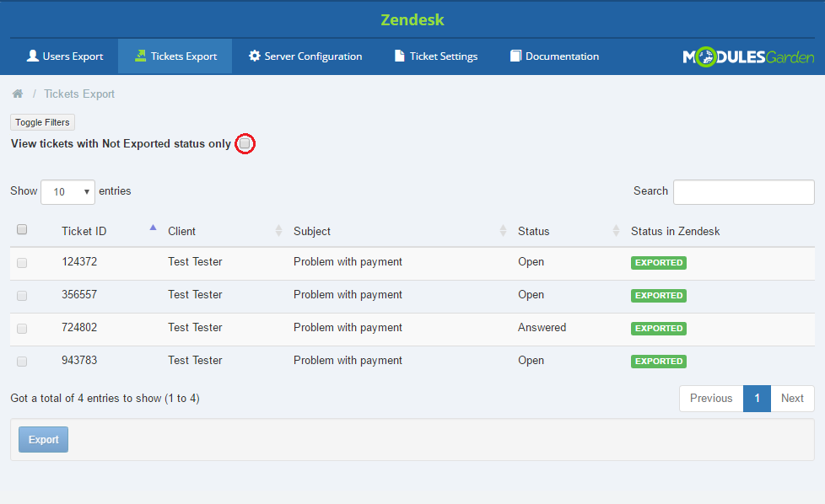Click the Client column header
This screenshot has height=504, width=825.
click(181, 231)
